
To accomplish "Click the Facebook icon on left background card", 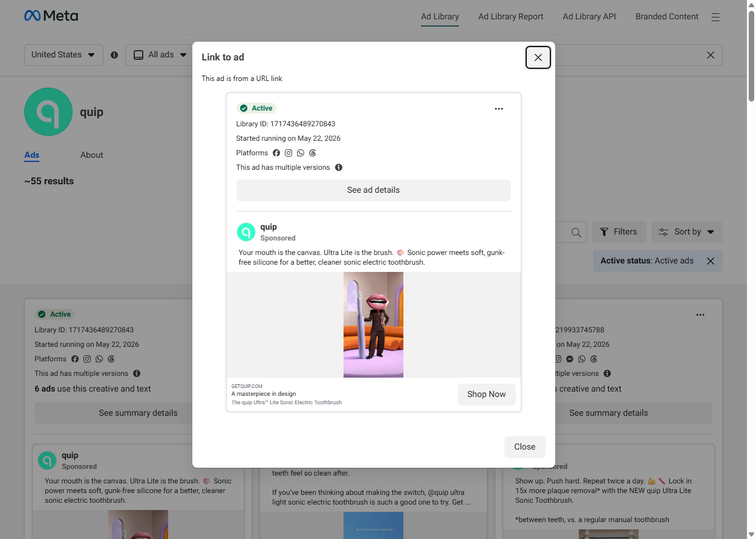I will [75, 359].
